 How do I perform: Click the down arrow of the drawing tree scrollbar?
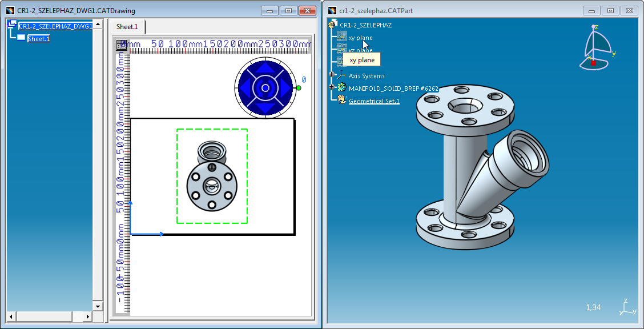pyautogui.click(x=98, y=306)
